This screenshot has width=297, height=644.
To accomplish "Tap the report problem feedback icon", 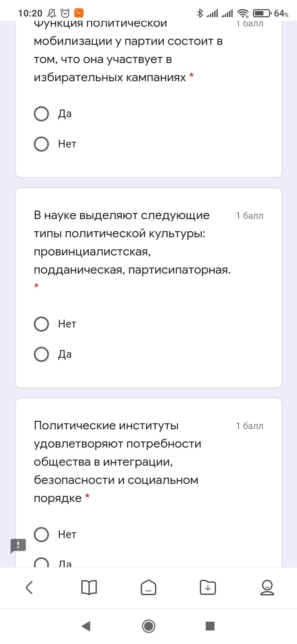I will [18, 545].
